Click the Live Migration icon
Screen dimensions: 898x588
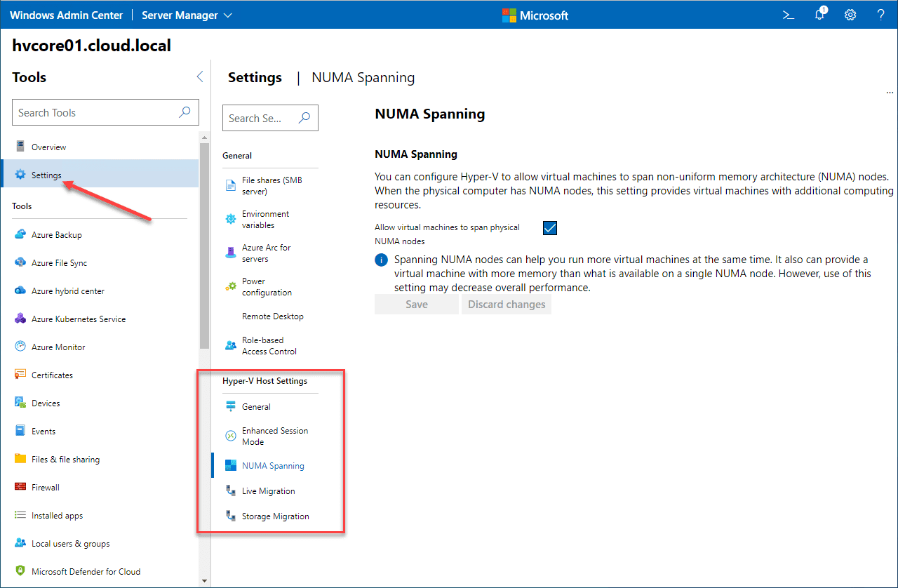tap(230, 491)
